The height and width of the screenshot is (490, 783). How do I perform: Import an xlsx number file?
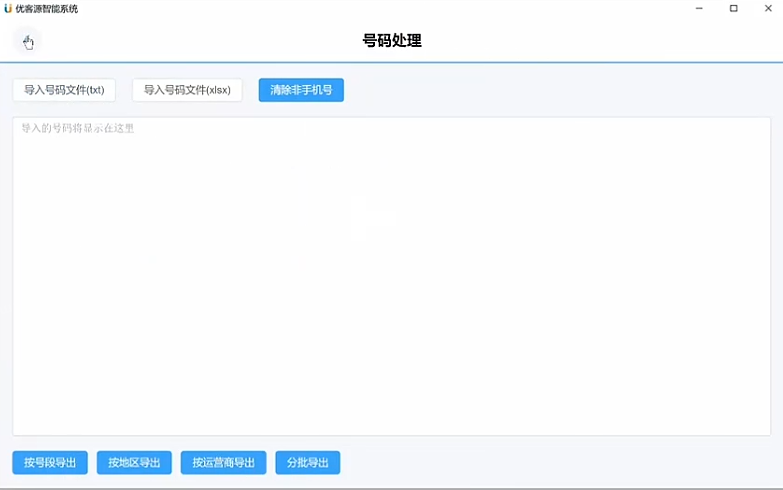tap(187, 90)
